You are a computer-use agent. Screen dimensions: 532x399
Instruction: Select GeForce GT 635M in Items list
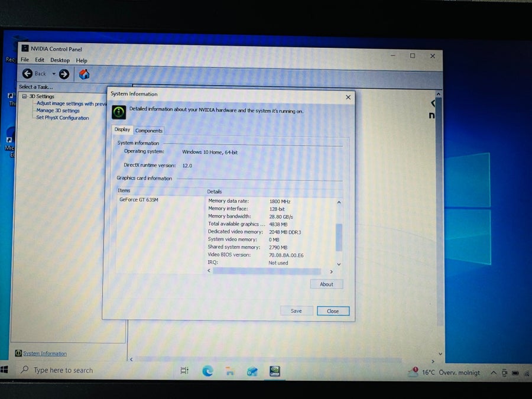pos(139,200)
